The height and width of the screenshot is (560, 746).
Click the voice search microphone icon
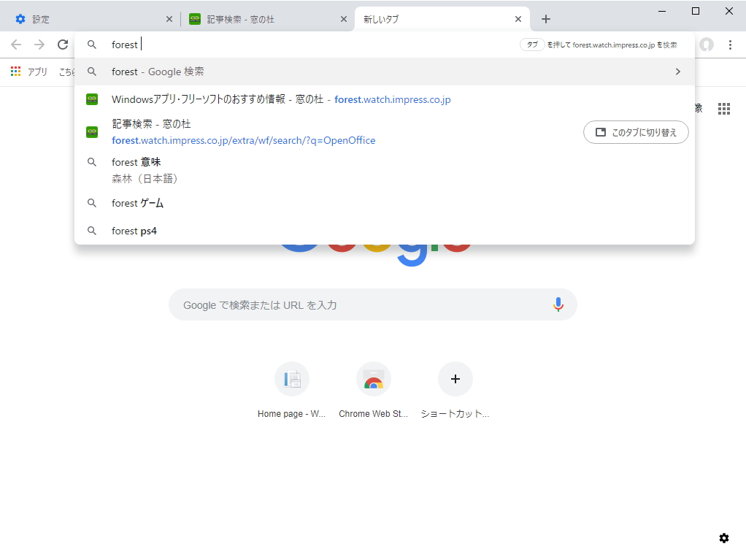point(558,304)
